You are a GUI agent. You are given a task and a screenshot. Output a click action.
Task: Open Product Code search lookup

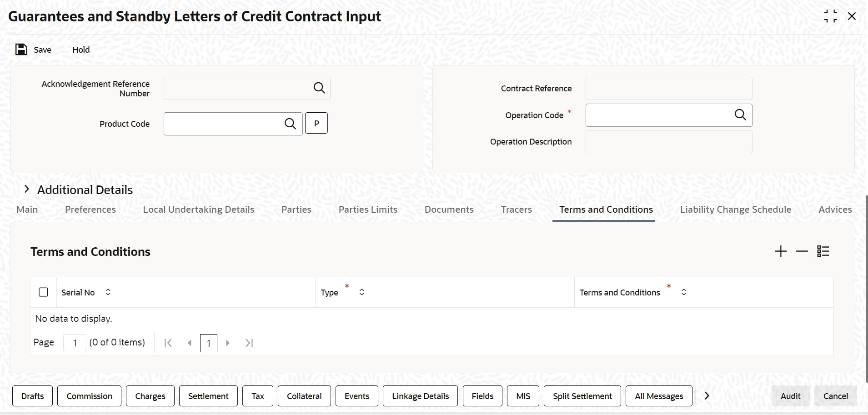point(290,124)
